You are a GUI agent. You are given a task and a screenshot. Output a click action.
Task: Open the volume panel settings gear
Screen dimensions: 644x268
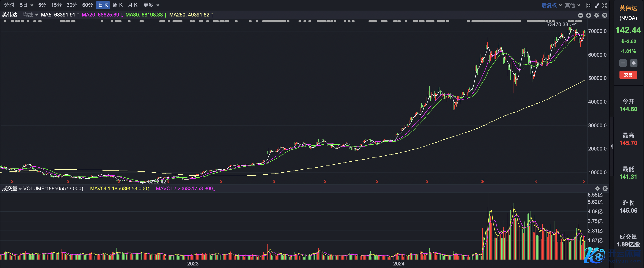(x=597, y=189)
